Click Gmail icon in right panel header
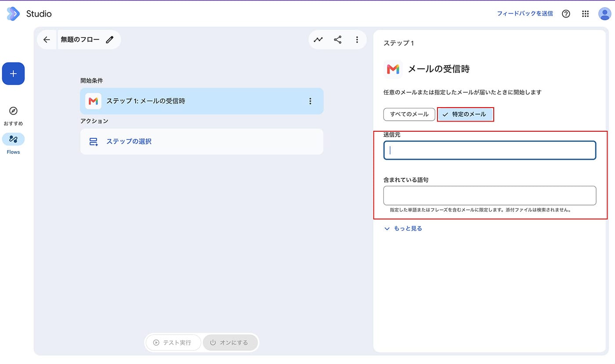This screenshot has height=364, width=615. pos(393,69)
